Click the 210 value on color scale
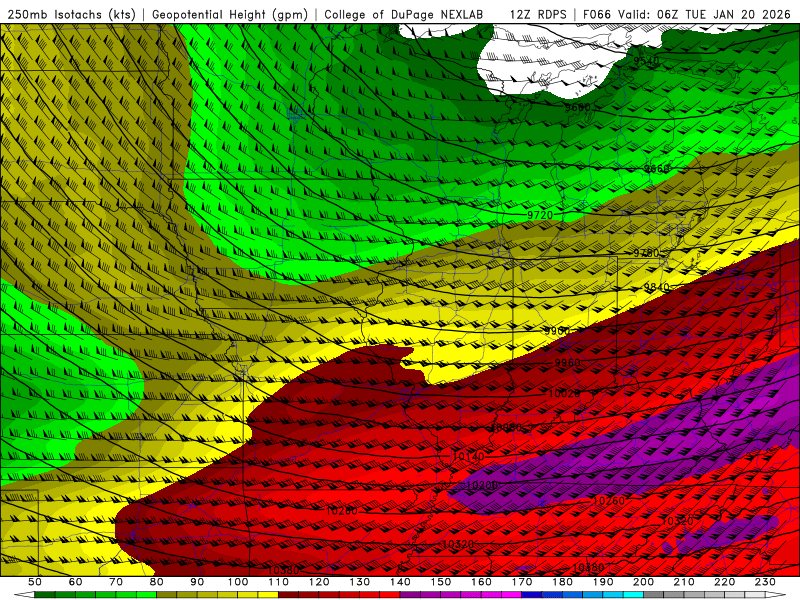800x600 pixels. coord(684,582)
